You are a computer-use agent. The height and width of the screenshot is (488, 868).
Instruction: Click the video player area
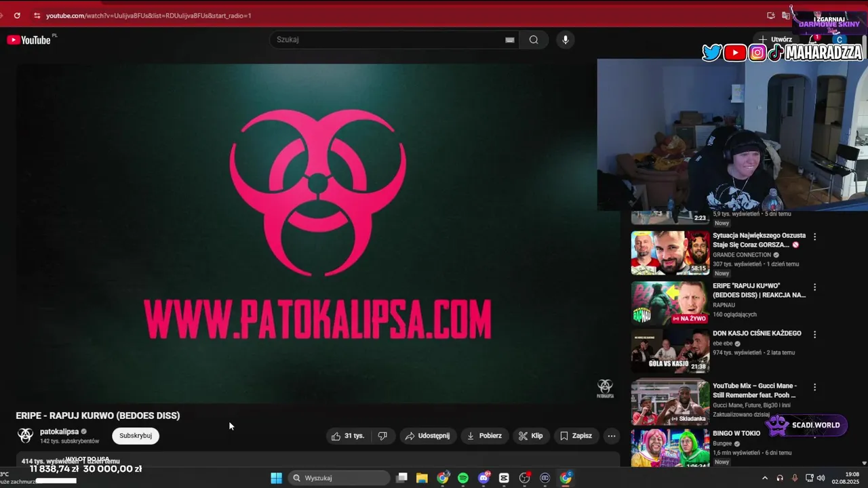pyautogui.click(x=317, y=234)
